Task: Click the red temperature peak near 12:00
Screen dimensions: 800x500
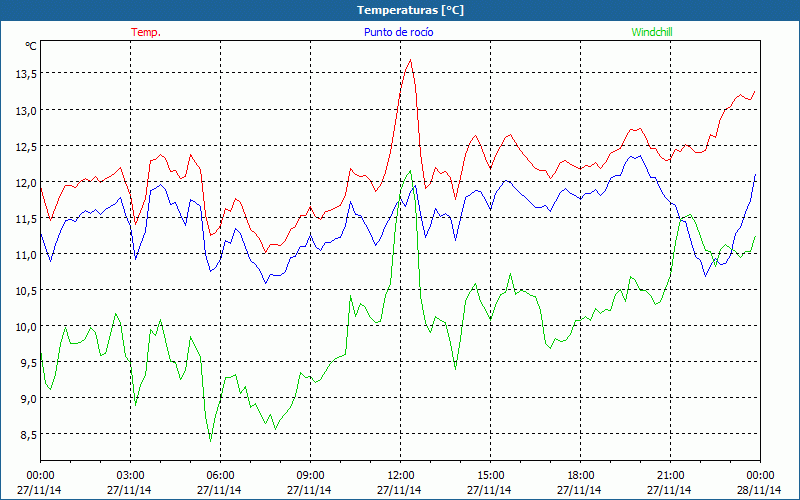Action: click(410, 60)
